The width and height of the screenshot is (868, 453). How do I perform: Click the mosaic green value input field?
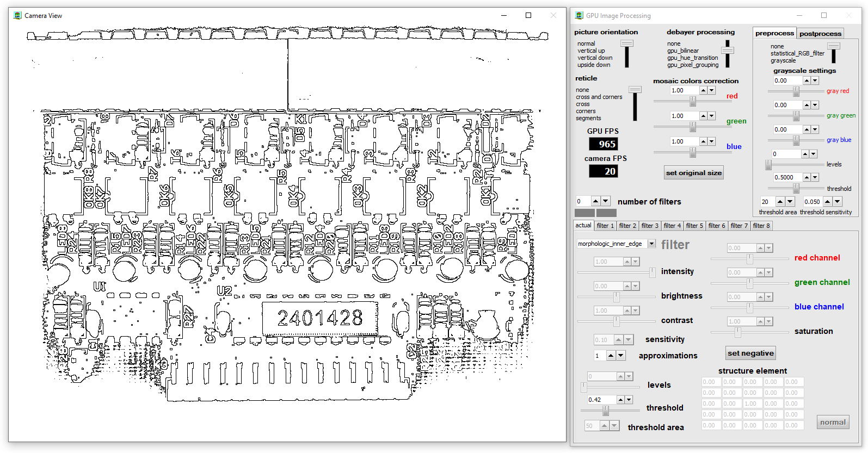(684, 116)
